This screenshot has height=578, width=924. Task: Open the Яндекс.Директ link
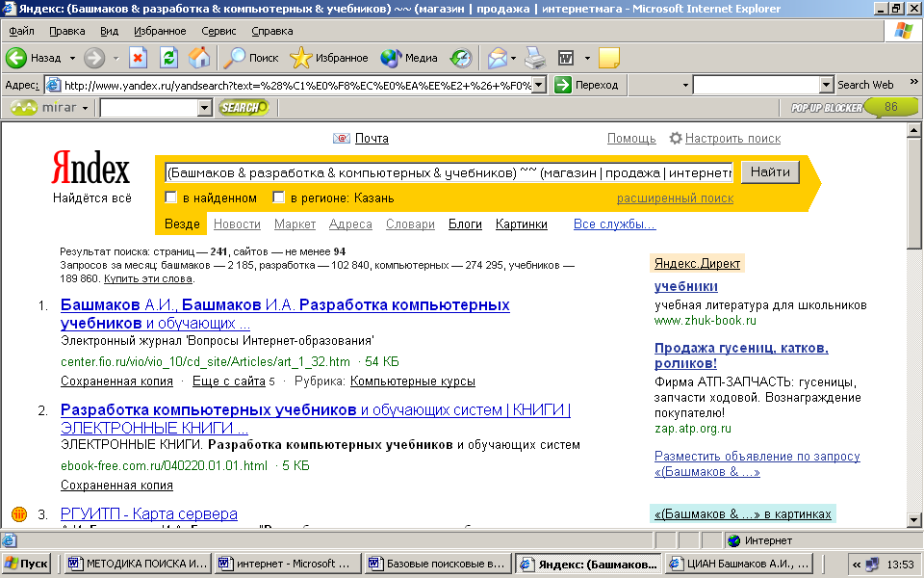[x=697, y=264]
